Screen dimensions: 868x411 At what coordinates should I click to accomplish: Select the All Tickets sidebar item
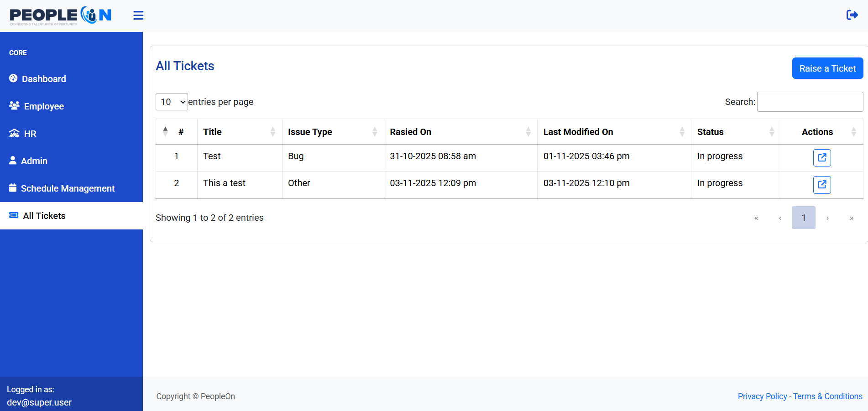click(x=44, y=216)
